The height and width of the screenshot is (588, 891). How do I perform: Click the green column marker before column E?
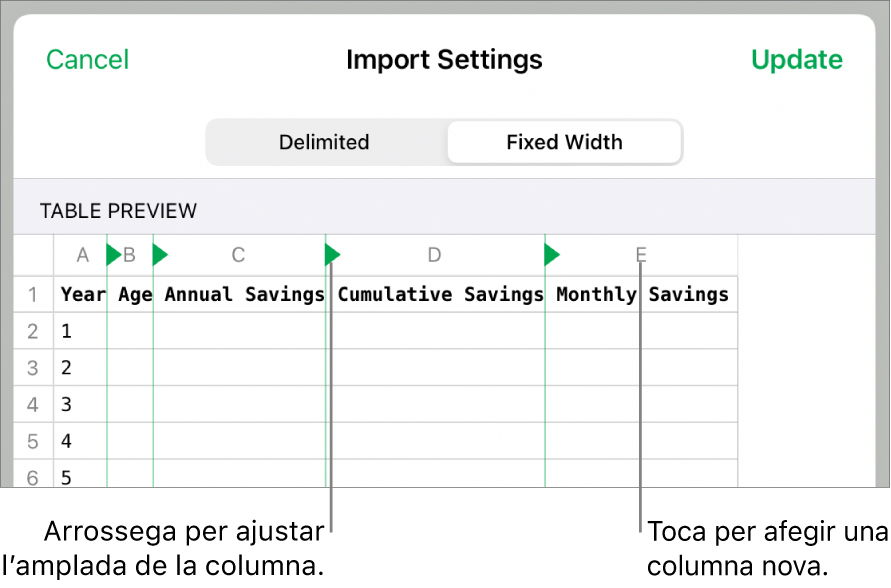pos(552,255)
